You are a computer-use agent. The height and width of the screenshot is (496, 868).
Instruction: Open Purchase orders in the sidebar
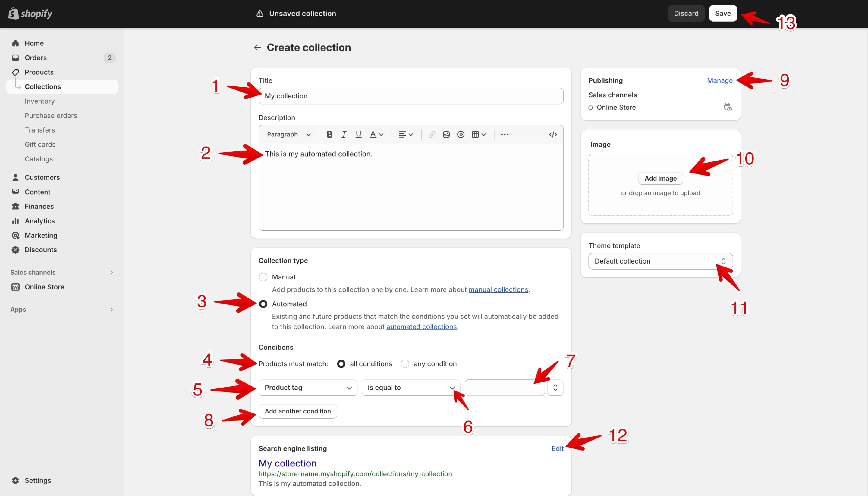click(51, 115)
